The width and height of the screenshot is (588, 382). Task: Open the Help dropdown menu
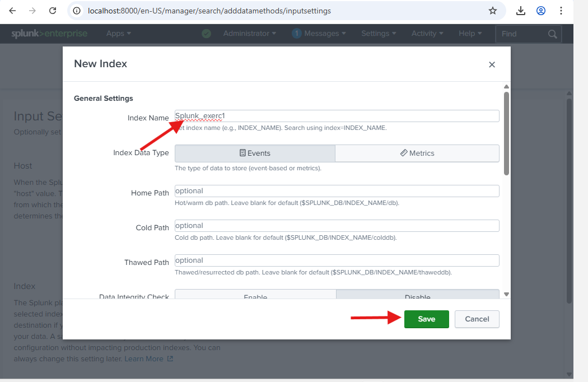tap(470, 34)
